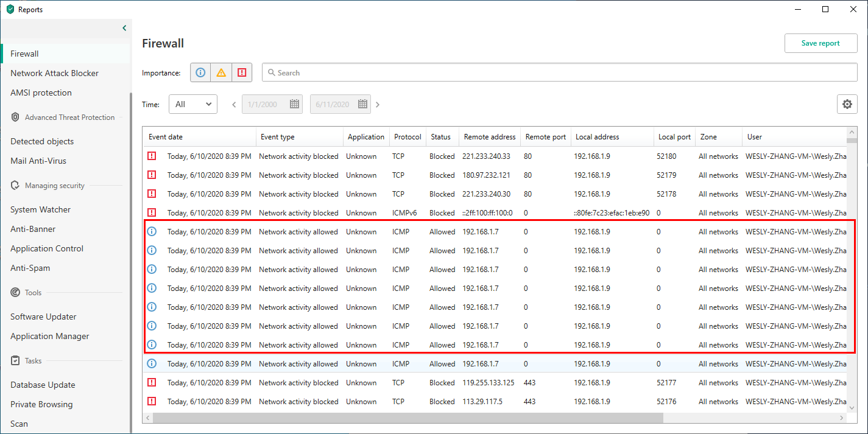Open calendar for the 1/1/2000 start date
The image size is (868, 434).
point(295,104)
